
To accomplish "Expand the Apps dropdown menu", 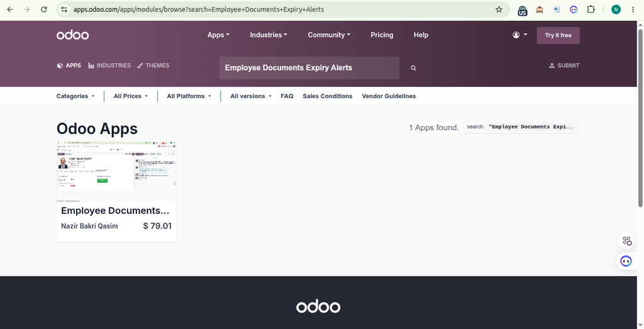I will pos(218,35).
